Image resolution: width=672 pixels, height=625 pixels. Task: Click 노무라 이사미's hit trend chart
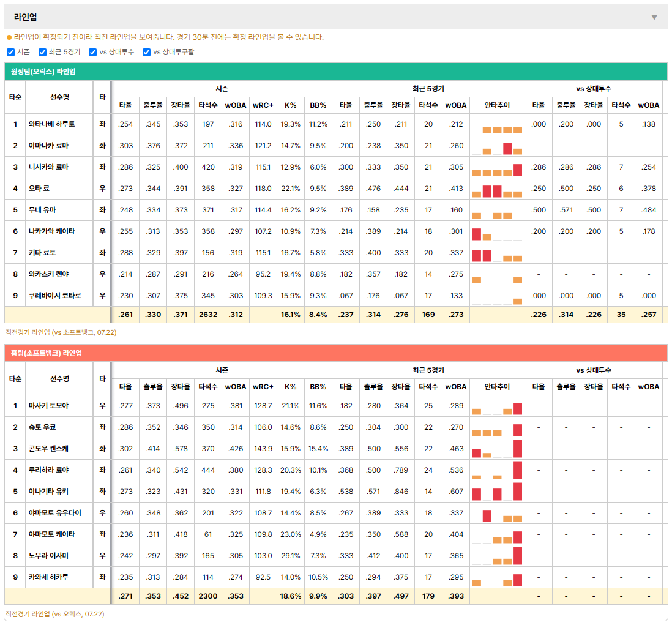coord(497,556)
